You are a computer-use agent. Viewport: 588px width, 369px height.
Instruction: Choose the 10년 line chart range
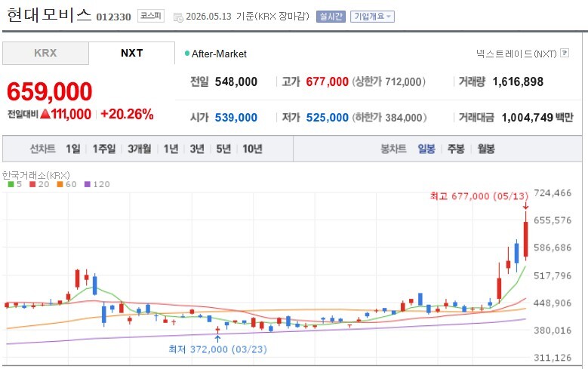tap(252, 149)
